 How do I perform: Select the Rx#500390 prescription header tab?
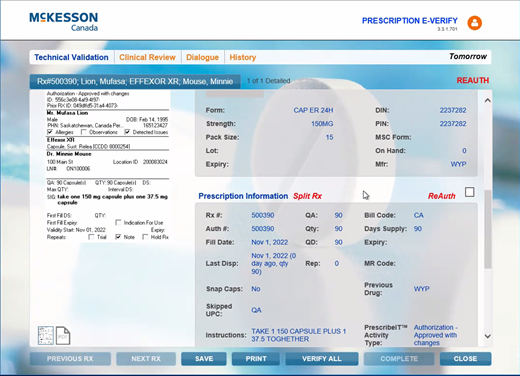(x=135, y=81)
